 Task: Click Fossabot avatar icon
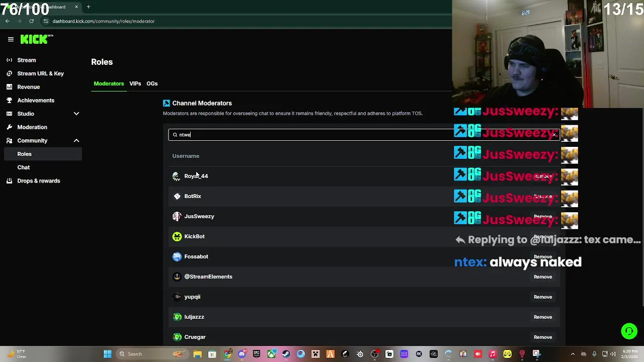[177, 256]
